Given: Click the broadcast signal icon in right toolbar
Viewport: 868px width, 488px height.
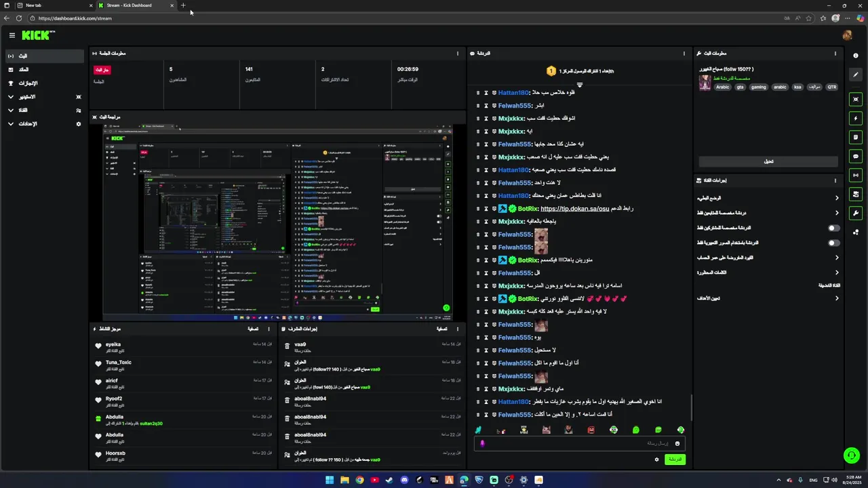Looking at the screenshot, I should tap(856, 175).
